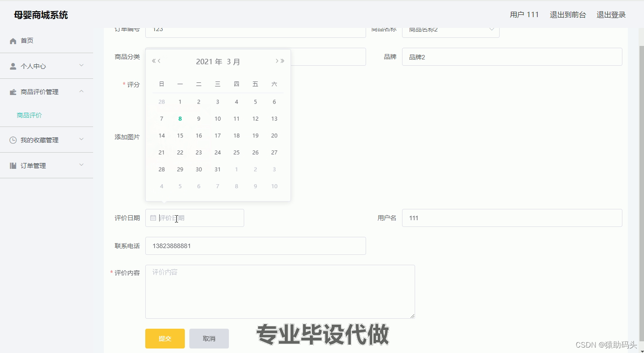Click the clock icon for 我的收藏管理
This screenshot has width=644, height=353.
[13, 140]
